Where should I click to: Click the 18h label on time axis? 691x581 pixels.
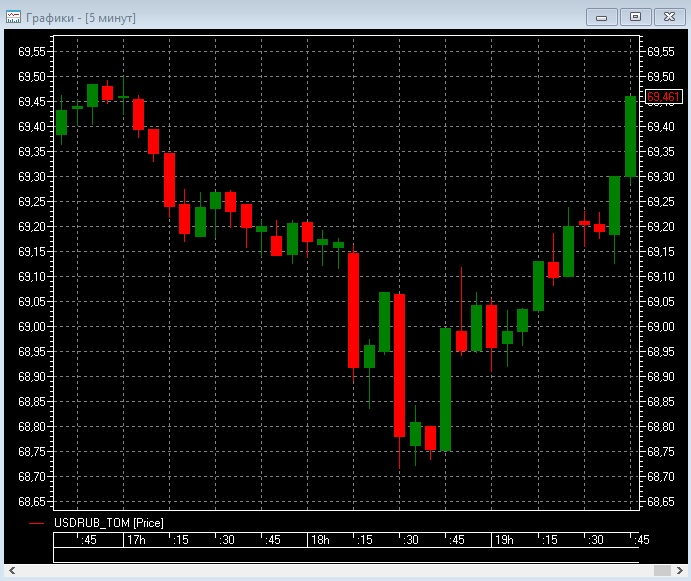tap(320, 540)
